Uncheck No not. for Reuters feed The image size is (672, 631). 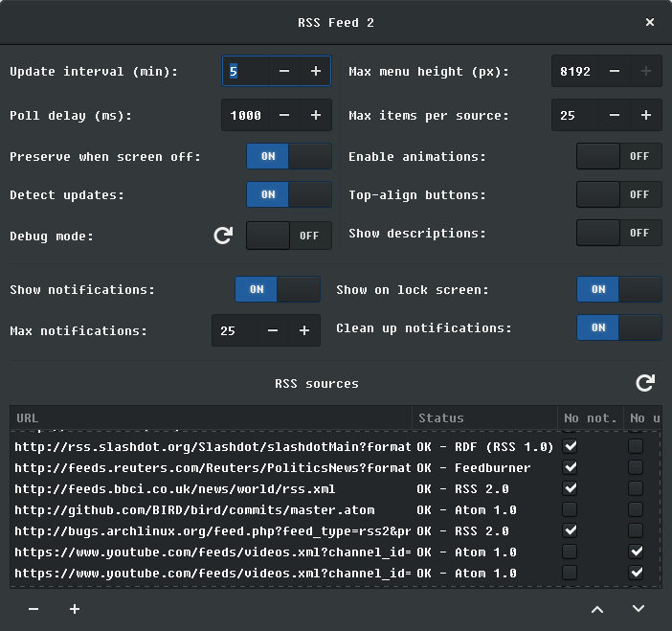click(570, 467)
